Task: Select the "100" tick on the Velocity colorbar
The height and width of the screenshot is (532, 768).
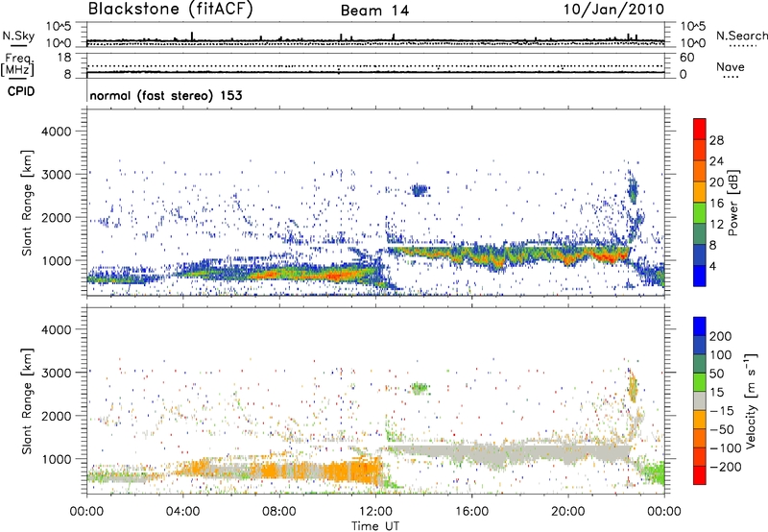Action: (721, 355)
